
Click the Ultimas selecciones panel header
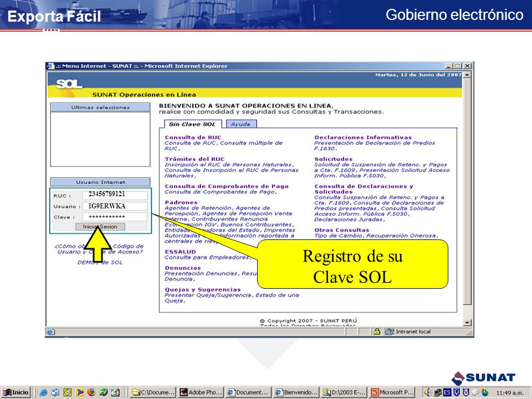pos(100,107)
